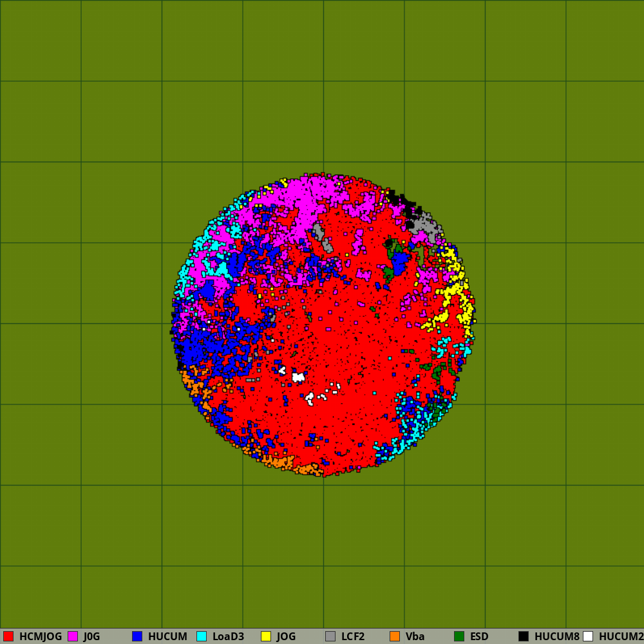Click the green ESD legend swatch
Image resolution: width=644 pixels, height=644 pixels.
point(459,636)
